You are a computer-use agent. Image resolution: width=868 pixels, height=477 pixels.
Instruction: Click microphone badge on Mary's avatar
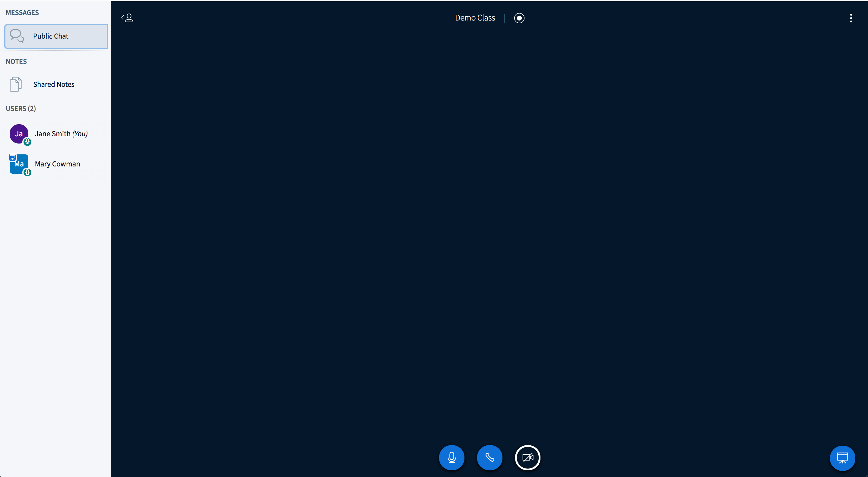pyautogui.click(x=27, y=172)
